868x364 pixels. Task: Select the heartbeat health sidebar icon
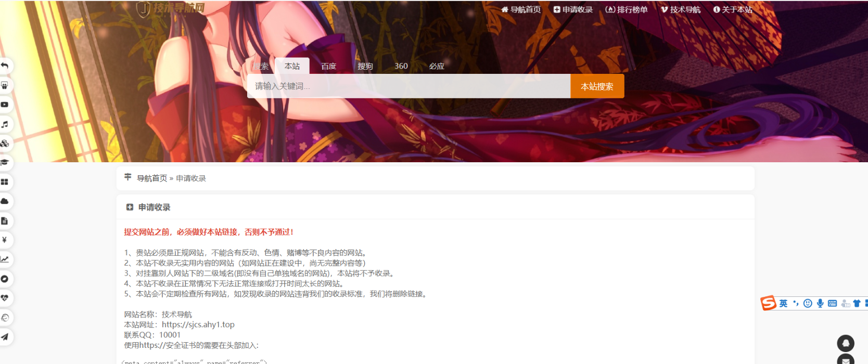(5, 298)
